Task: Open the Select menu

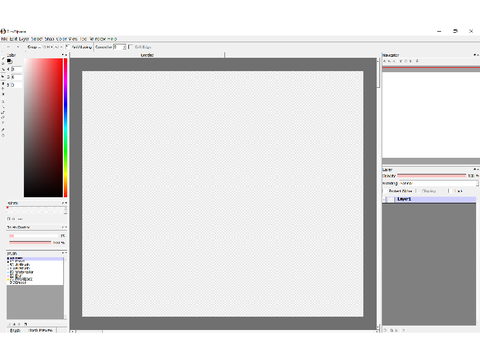Action: (37, 39)
